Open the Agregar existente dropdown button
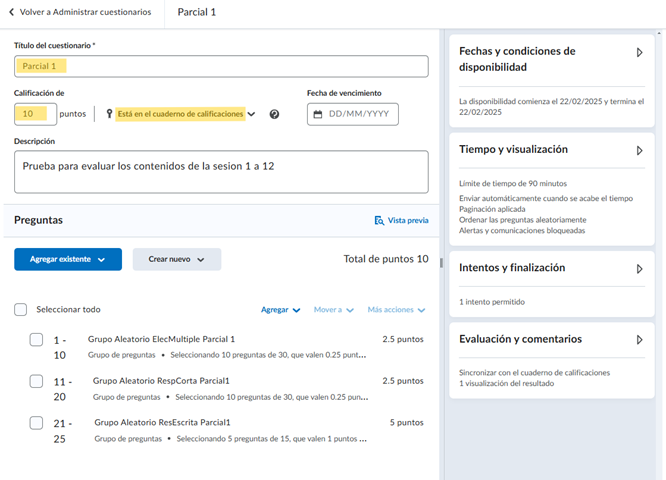This screenshot has width=666, height=480. [x=68, y=259]
